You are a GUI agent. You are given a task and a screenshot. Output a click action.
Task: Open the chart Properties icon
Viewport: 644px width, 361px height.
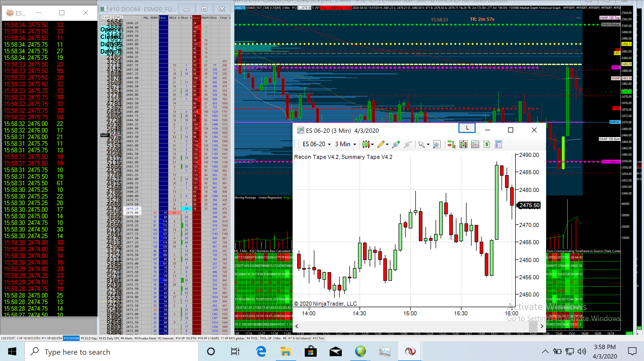point(498,144)
